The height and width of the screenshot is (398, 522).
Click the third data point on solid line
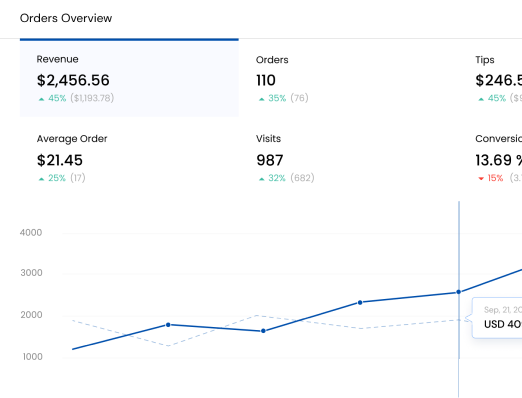[263, 331]
